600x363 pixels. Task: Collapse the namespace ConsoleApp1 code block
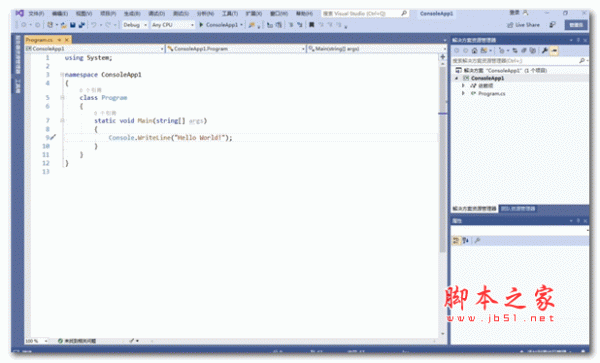point(62,75)
